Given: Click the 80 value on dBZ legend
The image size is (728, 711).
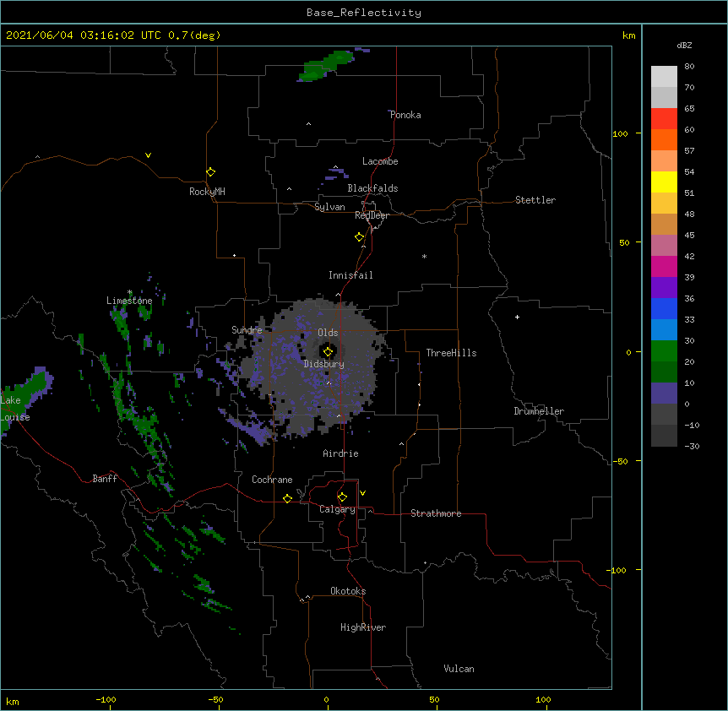Looking at the screenshot, I should [689, 67].
